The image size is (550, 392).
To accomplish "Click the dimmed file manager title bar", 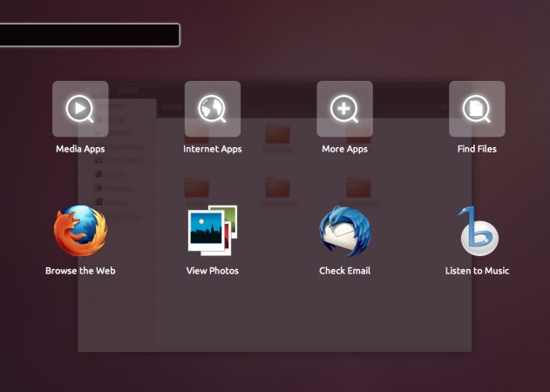I will click(279, 89).
